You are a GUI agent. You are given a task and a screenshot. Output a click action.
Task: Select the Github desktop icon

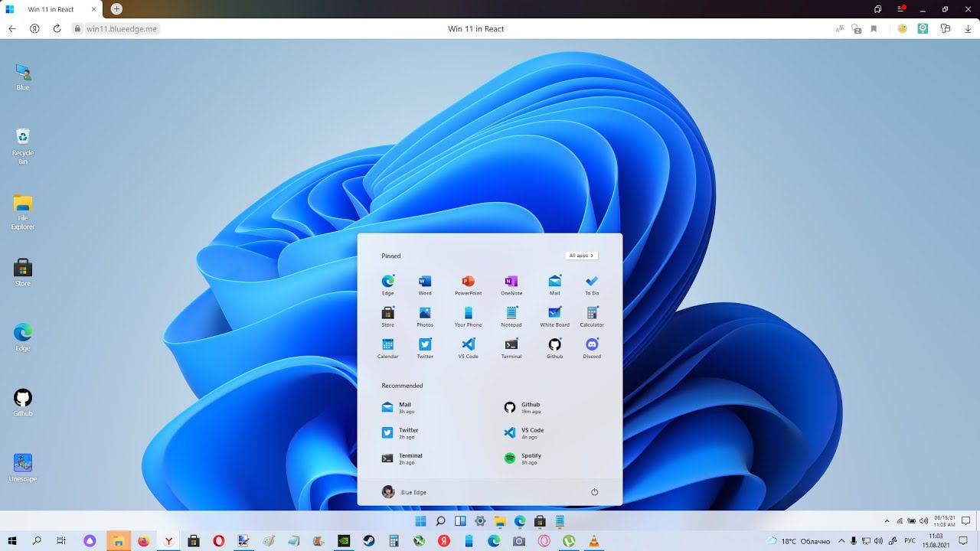click(23, 403)
